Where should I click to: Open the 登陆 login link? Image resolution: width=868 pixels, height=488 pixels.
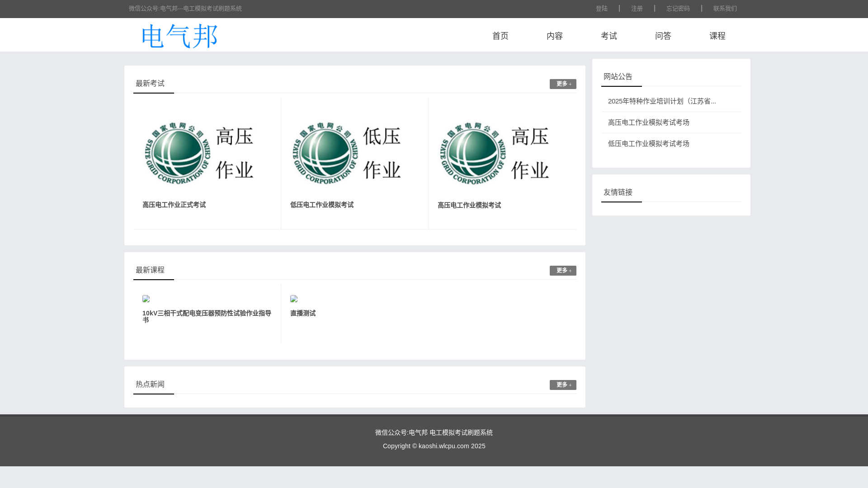(602, 9)
